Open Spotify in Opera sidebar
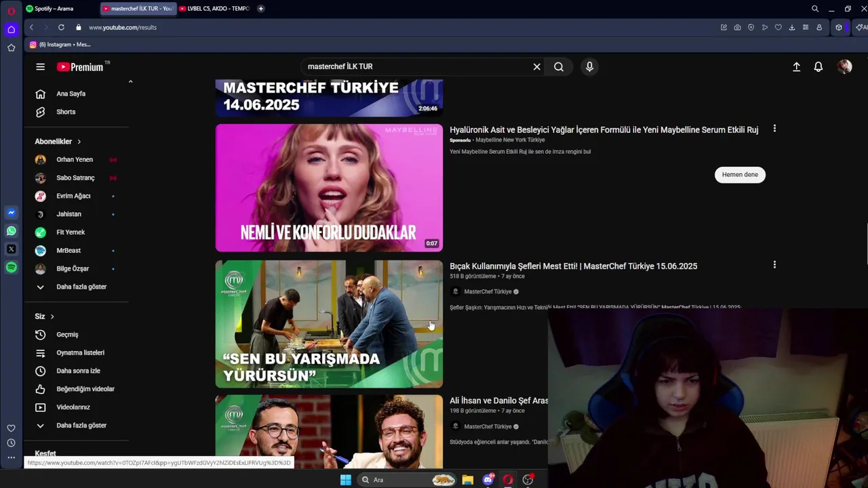 click(11, 268)
